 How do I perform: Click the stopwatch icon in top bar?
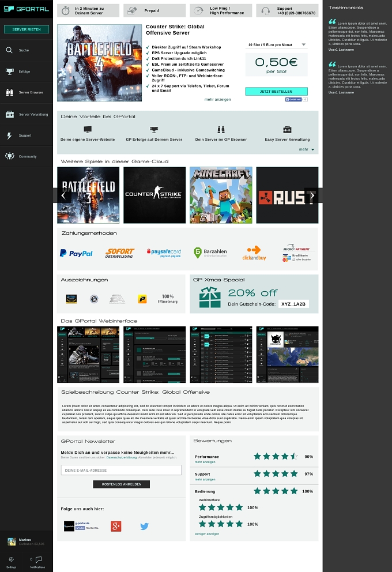[66, 10]
